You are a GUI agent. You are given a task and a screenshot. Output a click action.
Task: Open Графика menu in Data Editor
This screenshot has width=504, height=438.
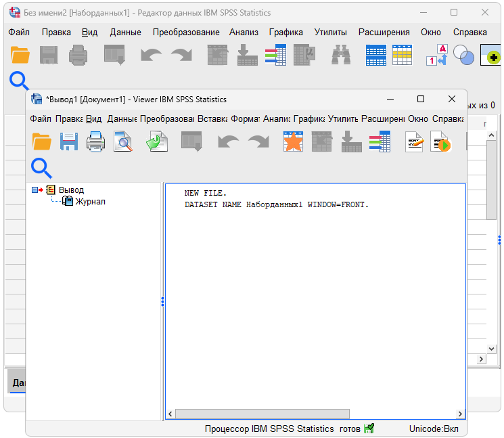coord(285,32)
